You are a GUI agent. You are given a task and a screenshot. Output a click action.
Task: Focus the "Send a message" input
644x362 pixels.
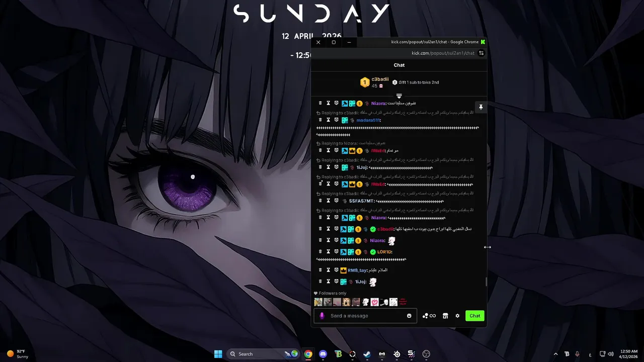366,316
